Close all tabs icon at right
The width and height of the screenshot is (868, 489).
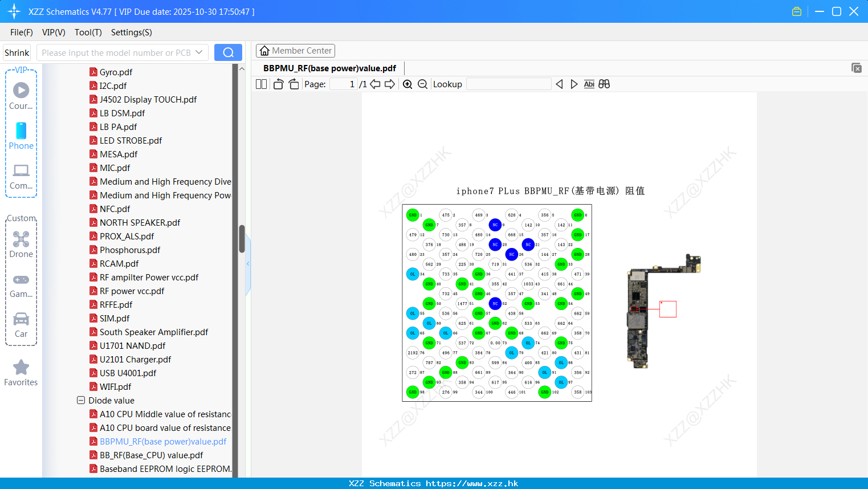856,68
